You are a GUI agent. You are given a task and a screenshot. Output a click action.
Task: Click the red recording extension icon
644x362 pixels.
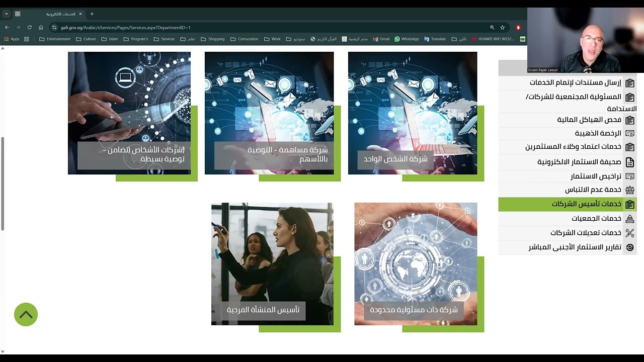tap(518, 27)
